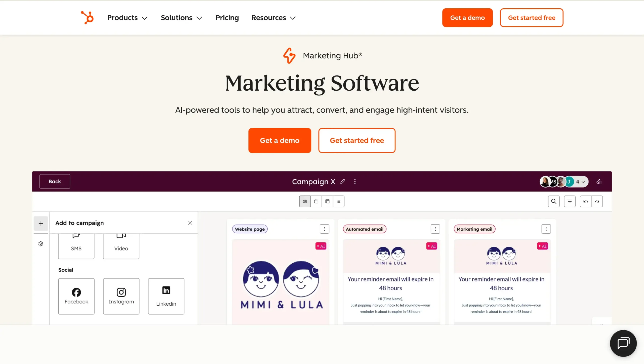Open the analytics icon in the campaign header
This screenshot has width=644, height=364.
click(599, 181)
